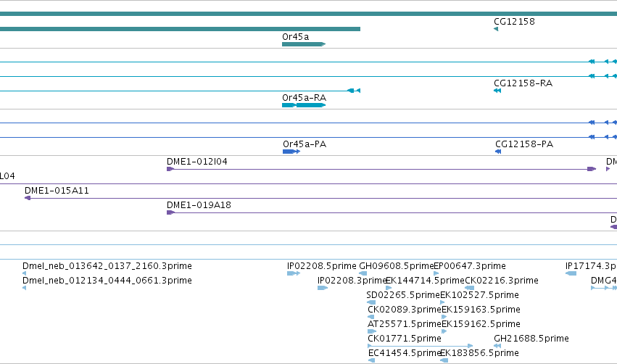Select the GH21688.5prime EST label
The width and height of the screenshot is (617, 364).
[531, 339]
